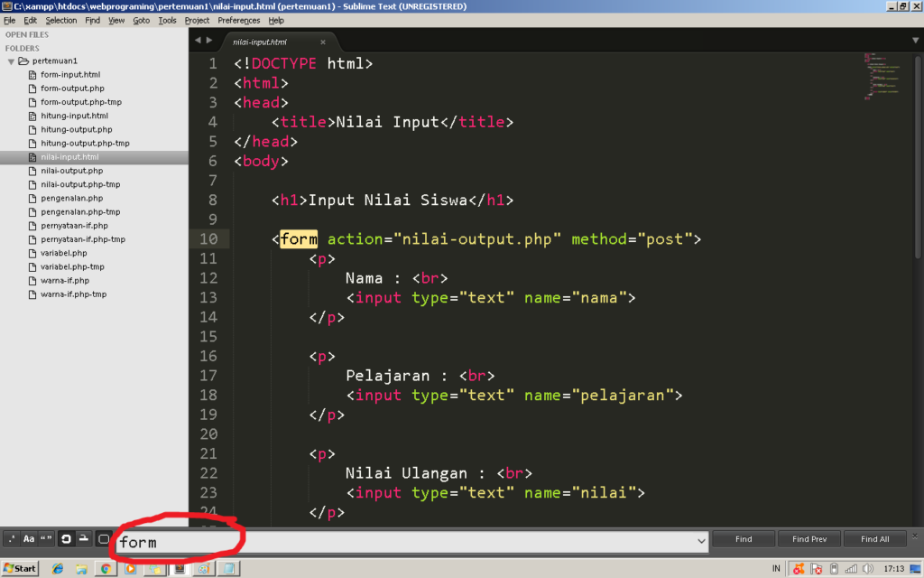Click the next tab right arrow
This screenshot has width=924, height=578.
(x=208, y=40)
